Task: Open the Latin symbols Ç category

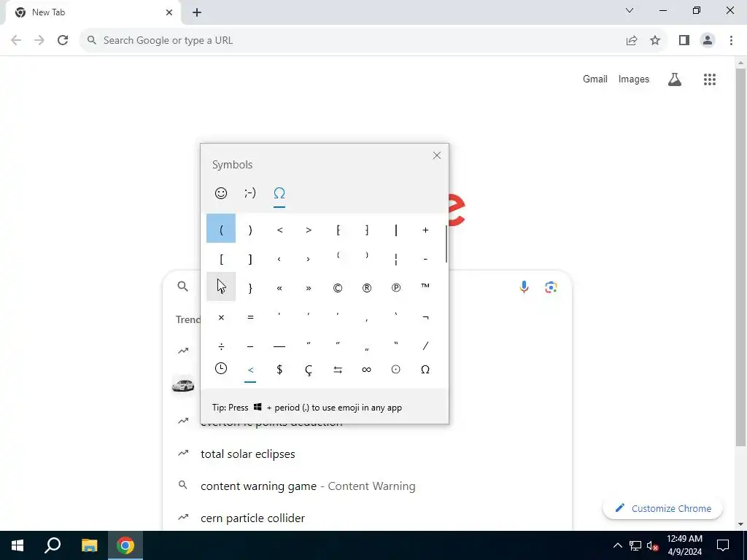Action: pos(309,370)
